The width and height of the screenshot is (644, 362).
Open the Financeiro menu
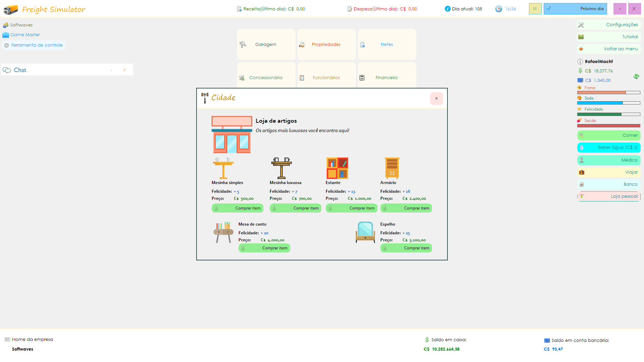[387, 77]
